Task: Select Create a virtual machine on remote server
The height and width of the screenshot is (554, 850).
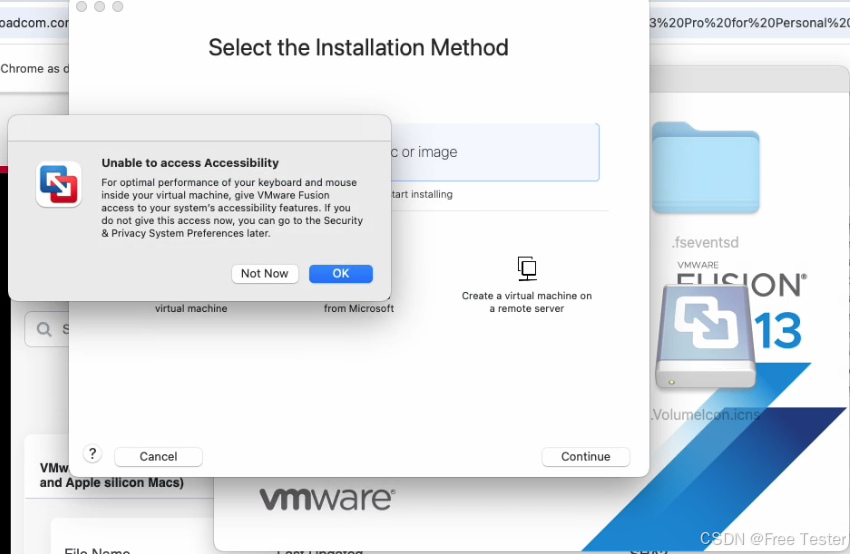Action: tap(526, 286)
